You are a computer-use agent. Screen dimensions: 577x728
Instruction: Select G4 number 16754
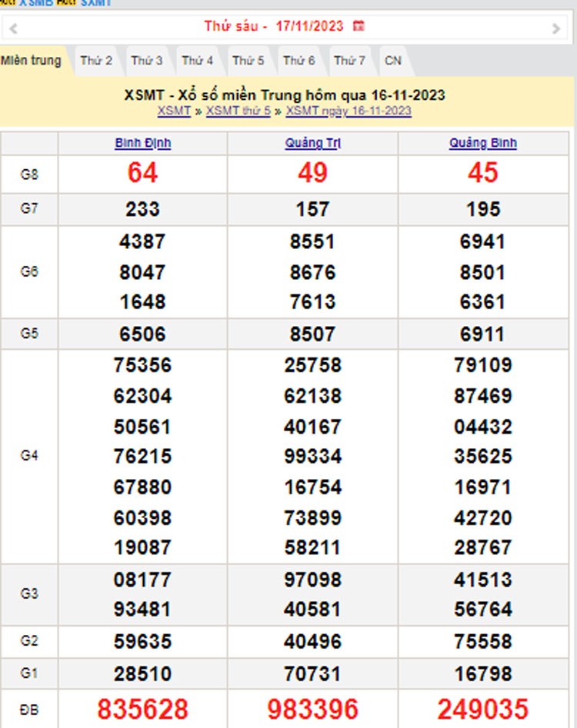click(x=312, y=487)
